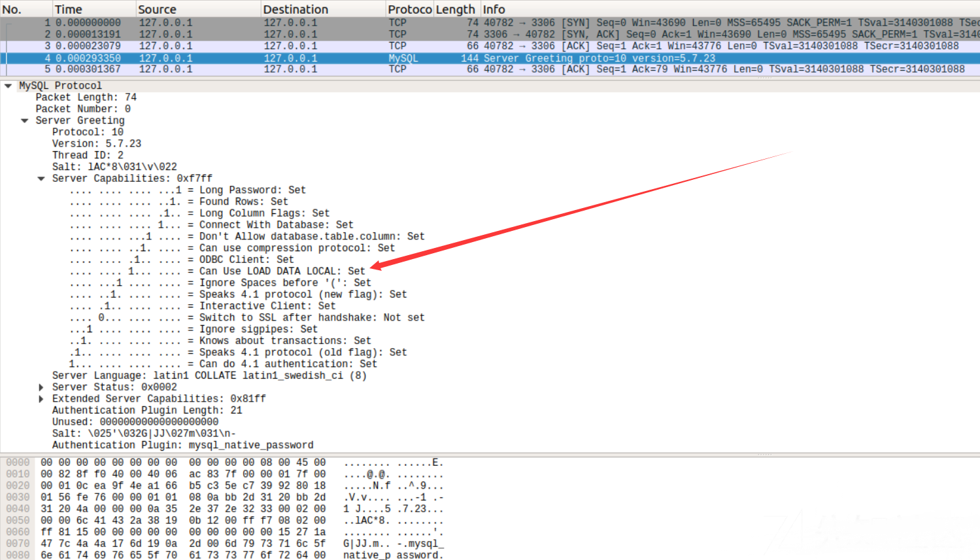Sort packets by the Info column header
Viewport: 980px width, 560px height.
[x=730, y=9]
